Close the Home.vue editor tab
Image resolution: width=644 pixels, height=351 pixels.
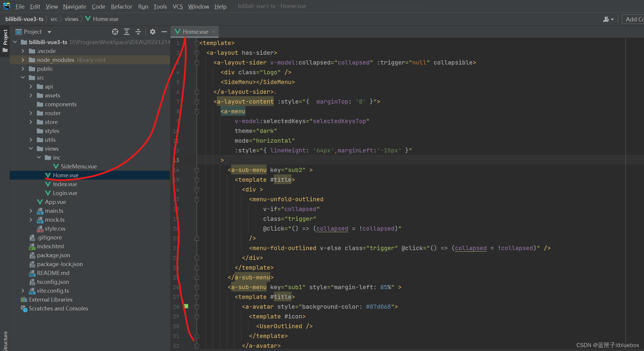coord(214,32)
